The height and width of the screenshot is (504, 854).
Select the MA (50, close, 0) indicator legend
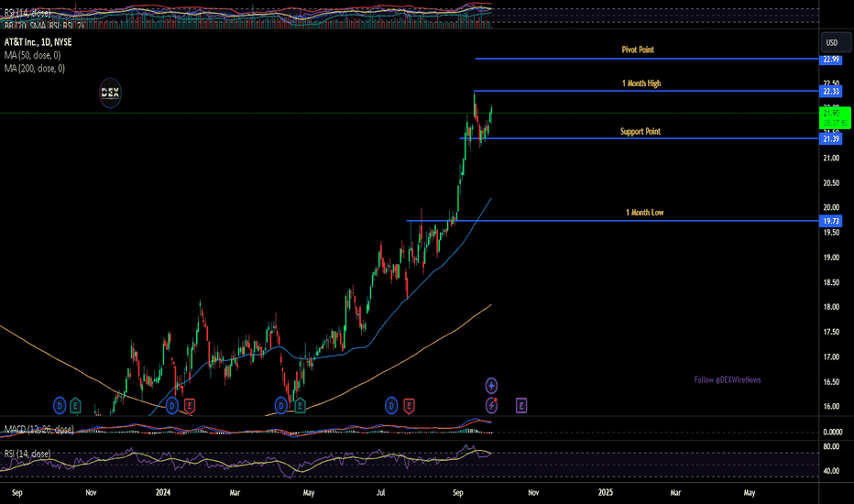pyautogui.click(x=32, y=55)
